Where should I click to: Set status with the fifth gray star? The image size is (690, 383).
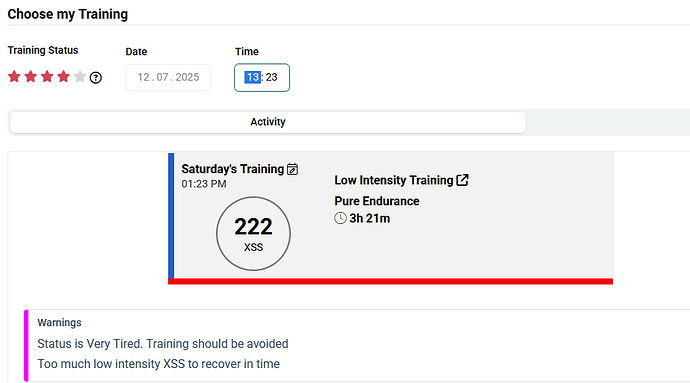coord(80,77)
